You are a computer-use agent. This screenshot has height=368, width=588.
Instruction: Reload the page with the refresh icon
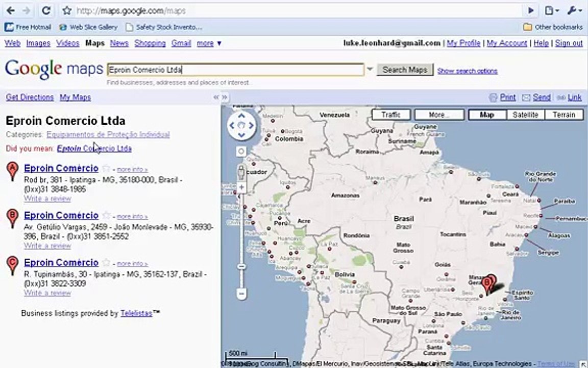[46, 11]
